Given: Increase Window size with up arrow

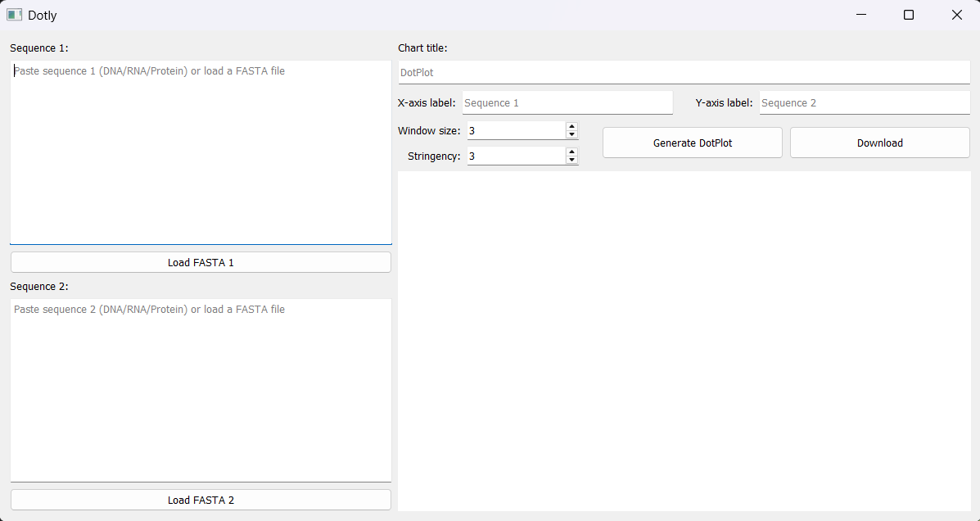Looking at the screenshot, I should (x=571, y=126).
